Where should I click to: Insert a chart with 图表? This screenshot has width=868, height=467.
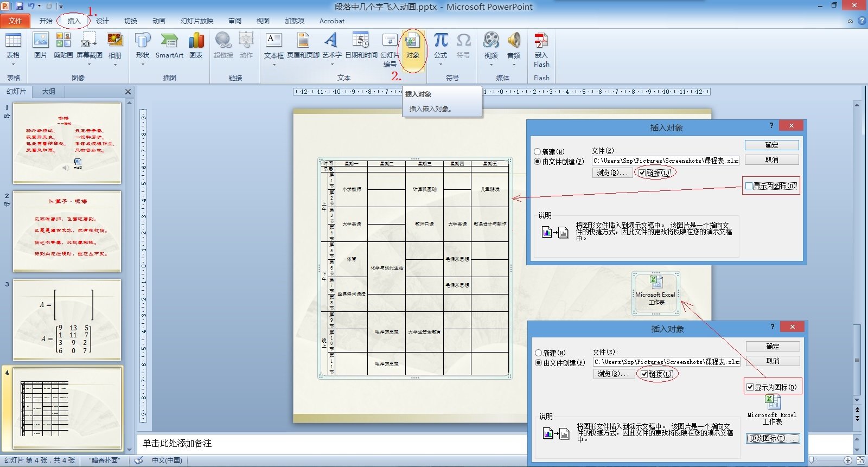(196, 46)
